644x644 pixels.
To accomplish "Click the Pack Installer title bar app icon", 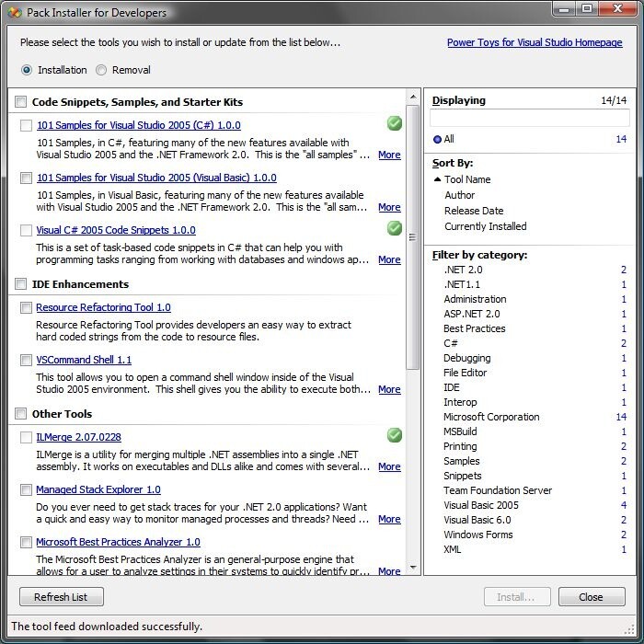I will [15, 13].
